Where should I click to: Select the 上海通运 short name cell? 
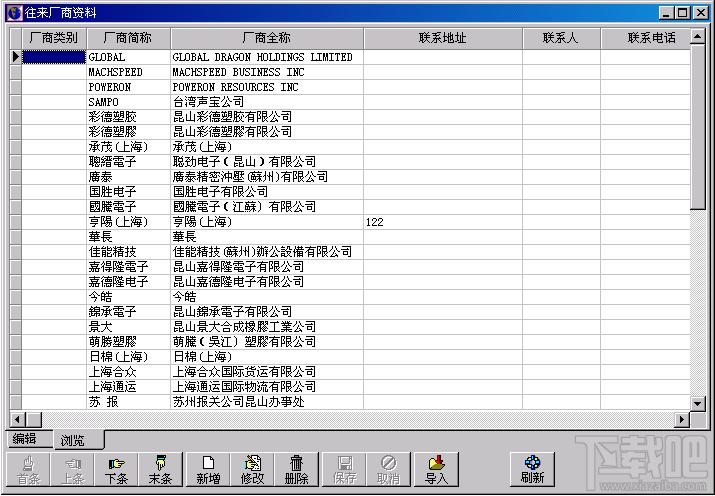(x=128, y=387)
